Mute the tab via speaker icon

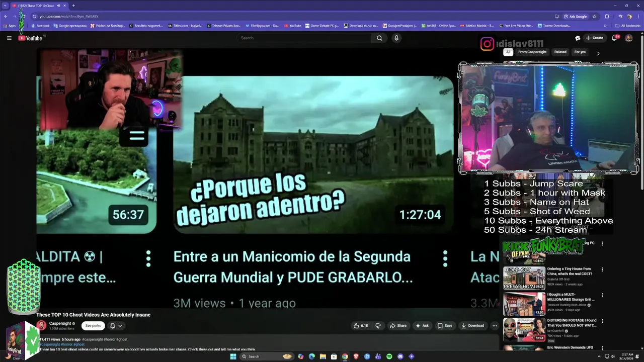click(58, 6)
